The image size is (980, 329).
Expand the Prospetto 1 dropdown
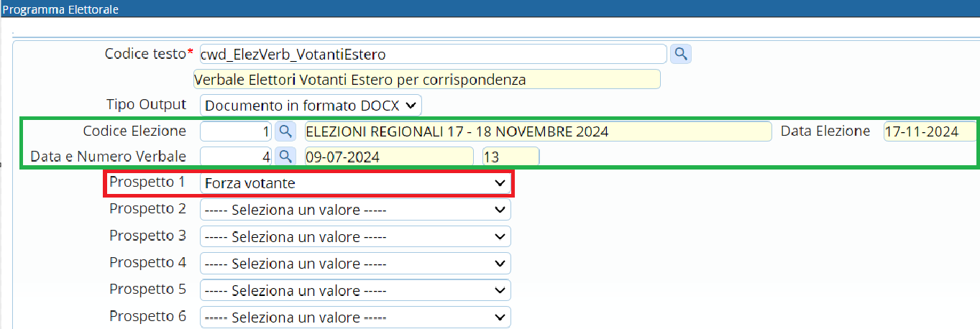point(355,183)
